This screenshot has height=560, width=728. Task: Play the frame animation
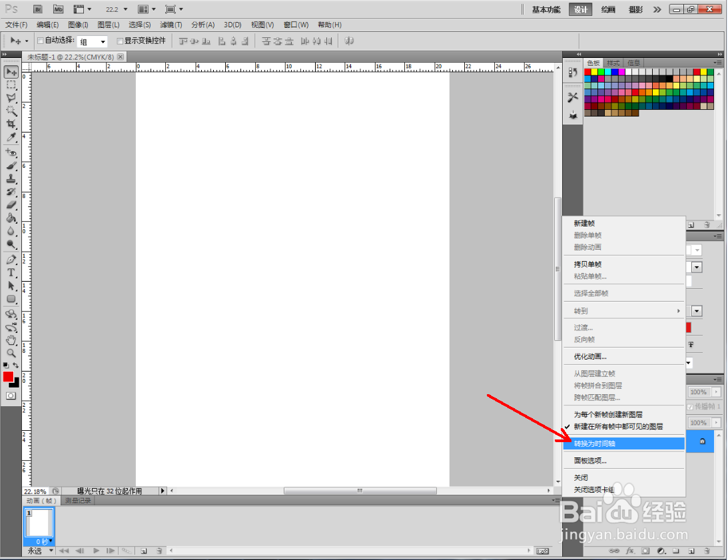coord(96,551)
